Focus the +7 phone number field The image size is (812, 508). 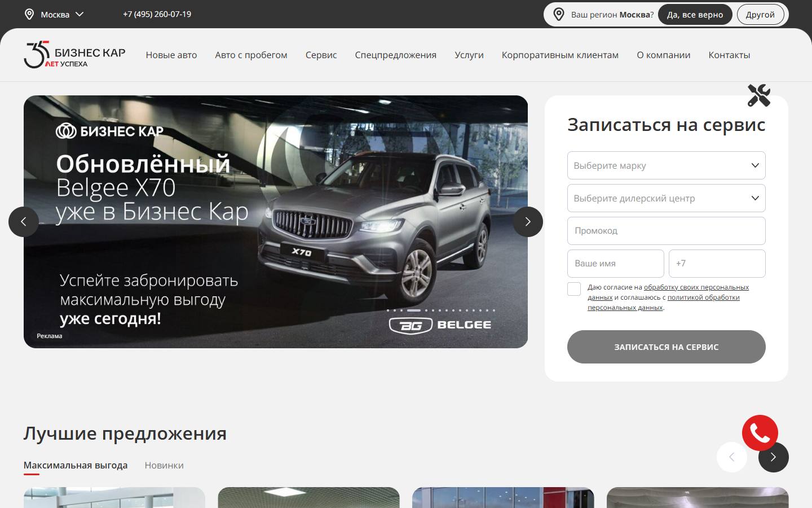pyautogui.click(x=717, y=264)
